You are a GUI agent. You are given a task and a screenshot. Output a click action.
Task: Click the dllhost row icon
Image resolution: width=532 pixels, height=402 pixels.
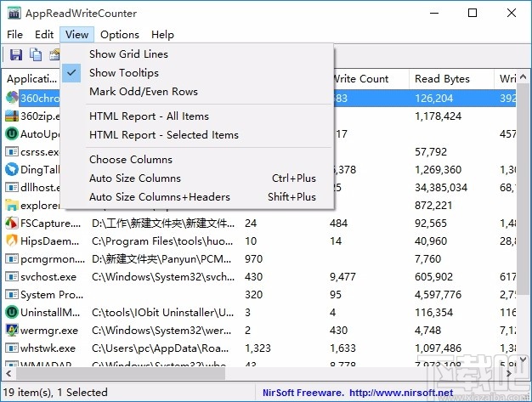pyautogui.click(x=12, y=187)
